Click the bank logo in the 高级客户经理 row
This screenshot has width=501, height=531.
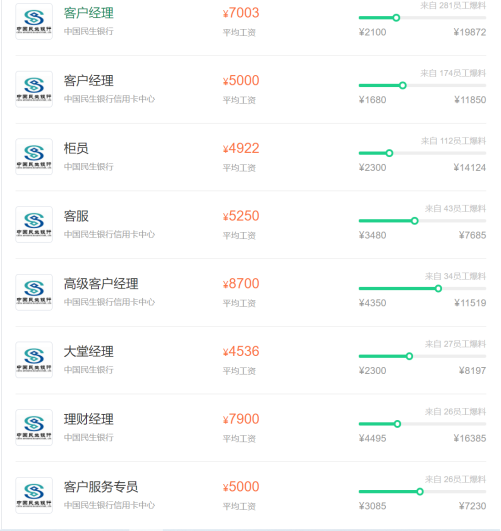(x=34, y=292)
